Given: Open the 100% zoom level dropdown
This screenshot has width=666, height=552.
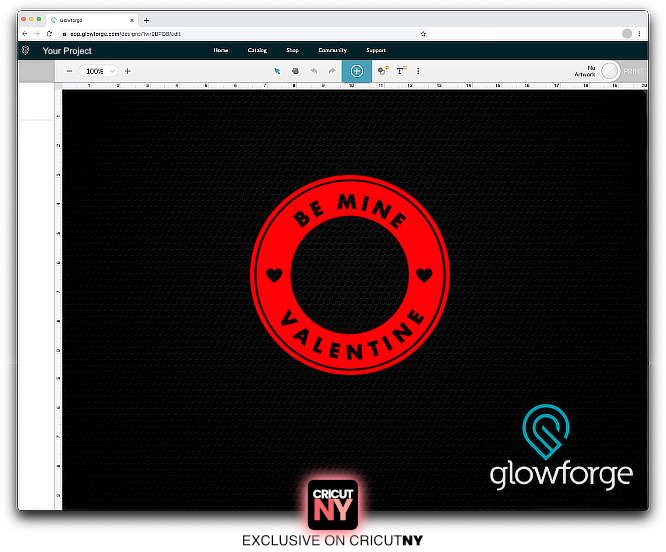Looking at the screenshot, I should point(99,71).
